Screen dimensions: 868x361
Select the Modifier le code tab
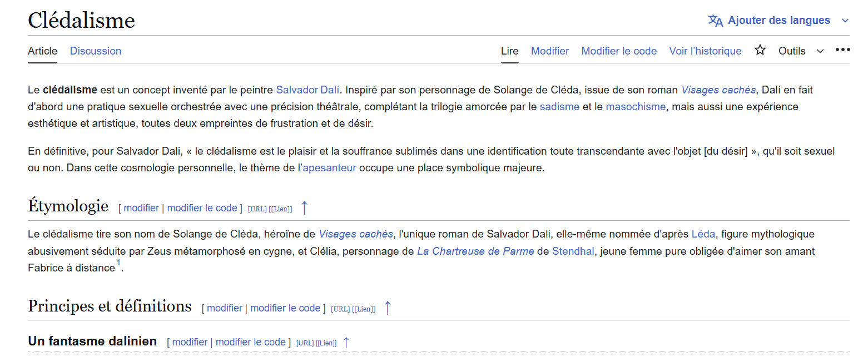[x=619, y=51]
